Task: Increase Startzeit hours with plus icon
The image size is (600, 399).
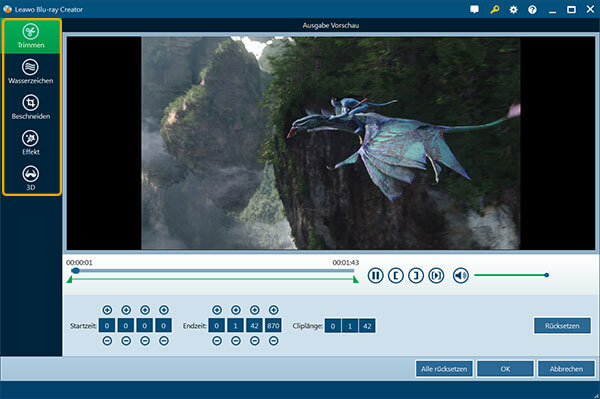Action: pyautogui.click(x=107, y=310)
